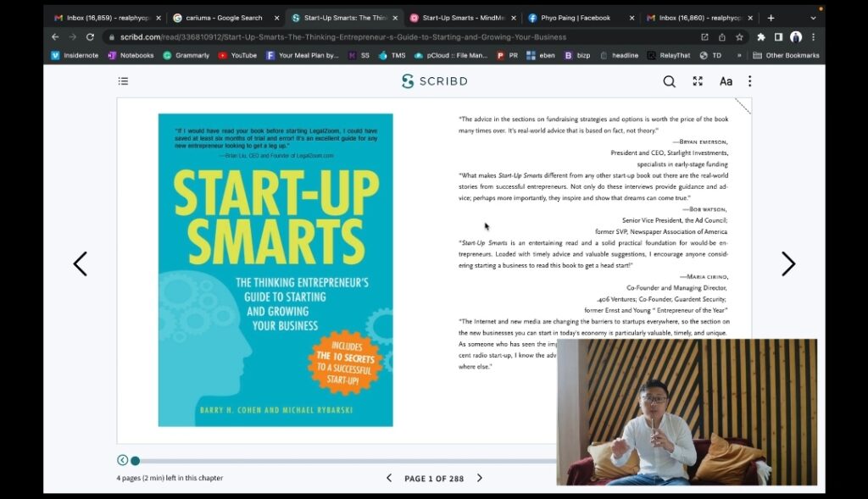Open PR bookmark
Viewport: 868px width, 499px height.
pos(507,55)
